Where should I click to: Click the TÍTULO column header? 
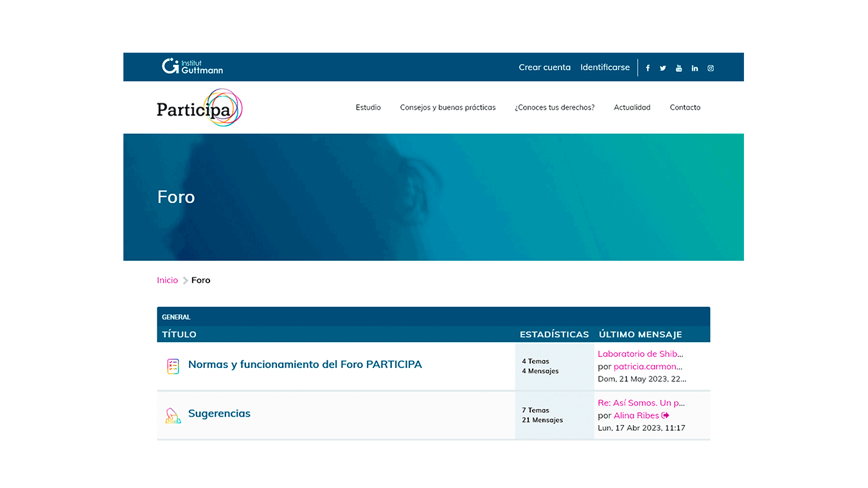pyautogui.click(x=179, y=335)
